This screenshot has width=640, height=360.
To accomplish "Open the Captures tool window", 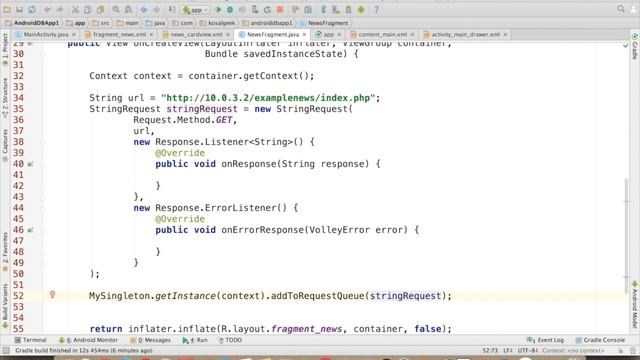I will pyautogui.click(x=5, y=145).
